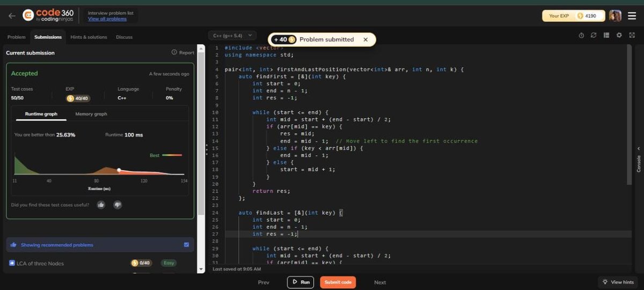This screenshot has width=644, height=290.
Task: Go to the Next problem
Action: tap(380, 282)
